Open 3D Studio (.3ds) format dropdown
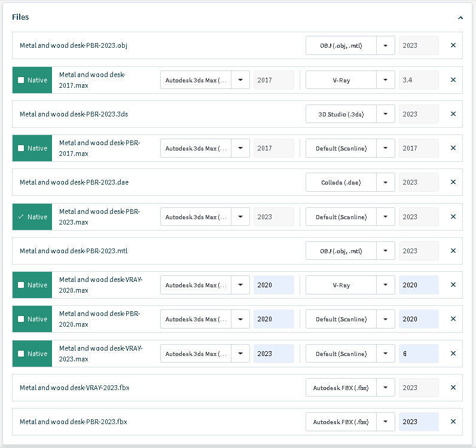This screenshot has height=448, width=476. [x=386, y=114]
